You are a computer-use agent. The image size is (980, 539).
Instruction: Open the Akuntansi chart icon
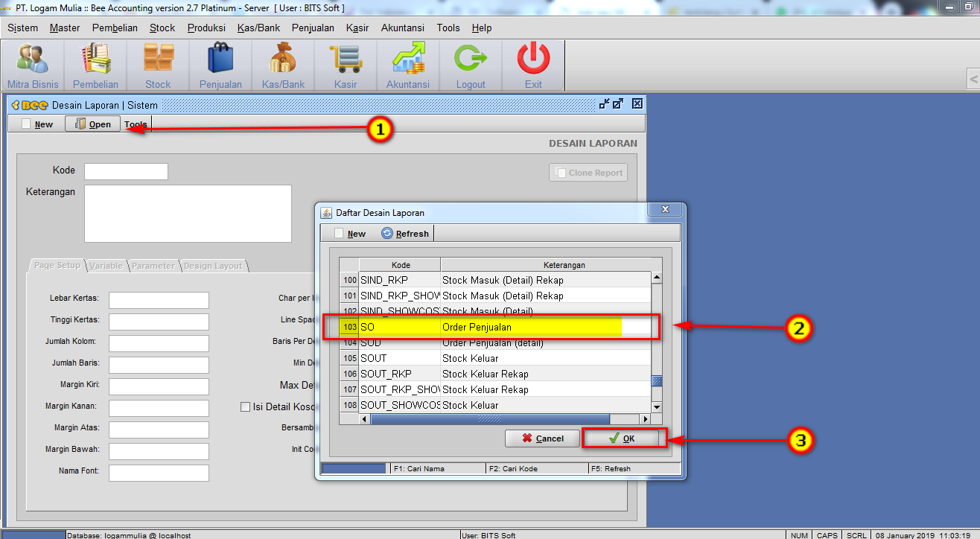(x=408, y=59)
